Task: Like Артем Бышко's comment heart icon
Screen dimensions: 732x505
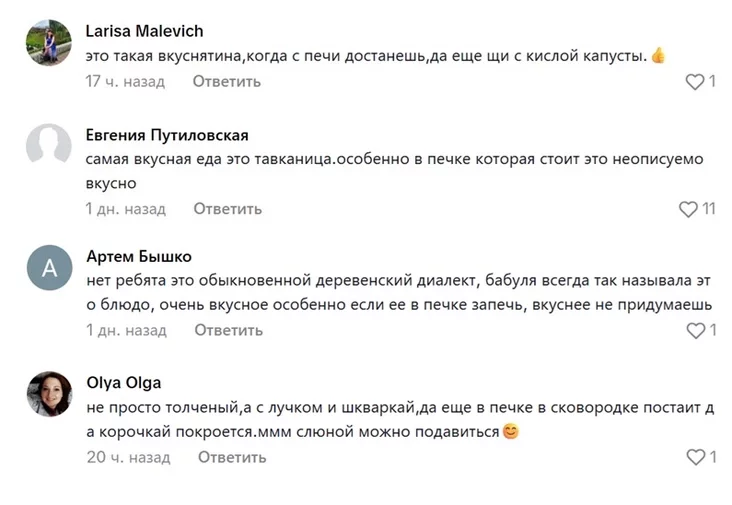Action: click(695, 330)
